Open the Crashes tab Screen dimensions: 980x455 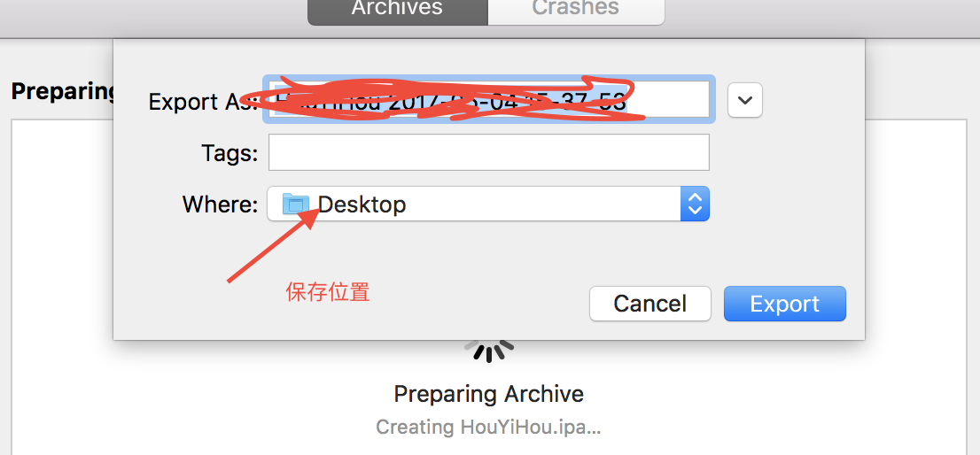pos(576,11)
